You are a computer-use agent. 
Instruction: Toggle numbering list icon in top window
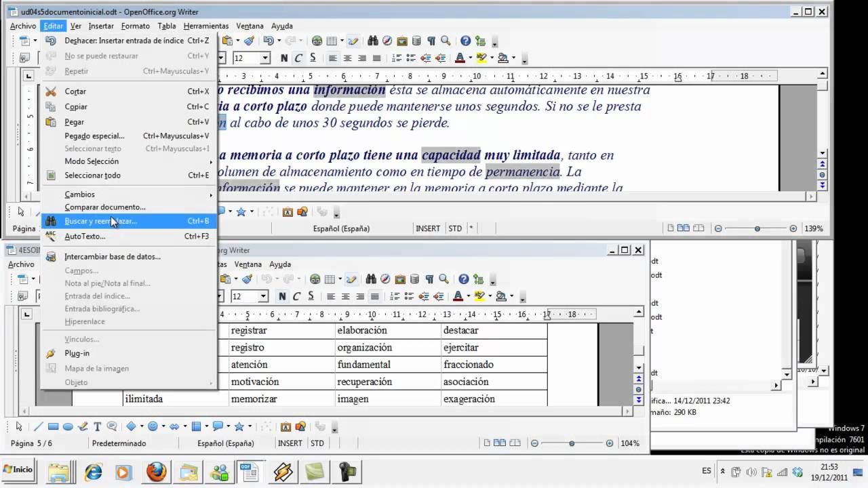click(x=397, y=58)
